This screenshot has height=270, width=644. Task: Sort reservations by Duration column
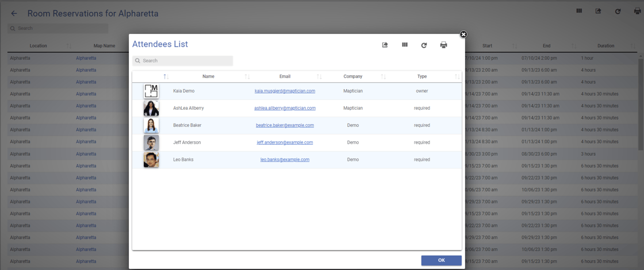click(x=605, y=46)
